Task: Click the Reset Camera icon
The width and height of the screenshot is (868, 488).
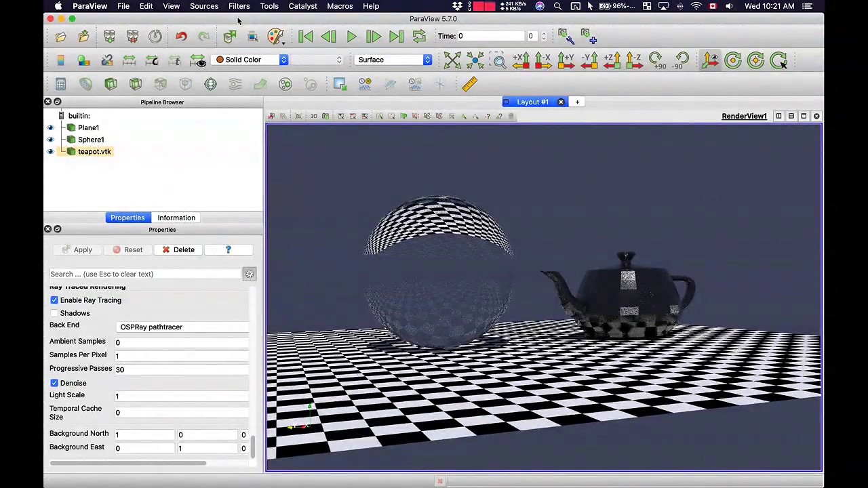Action: [452, 60]
